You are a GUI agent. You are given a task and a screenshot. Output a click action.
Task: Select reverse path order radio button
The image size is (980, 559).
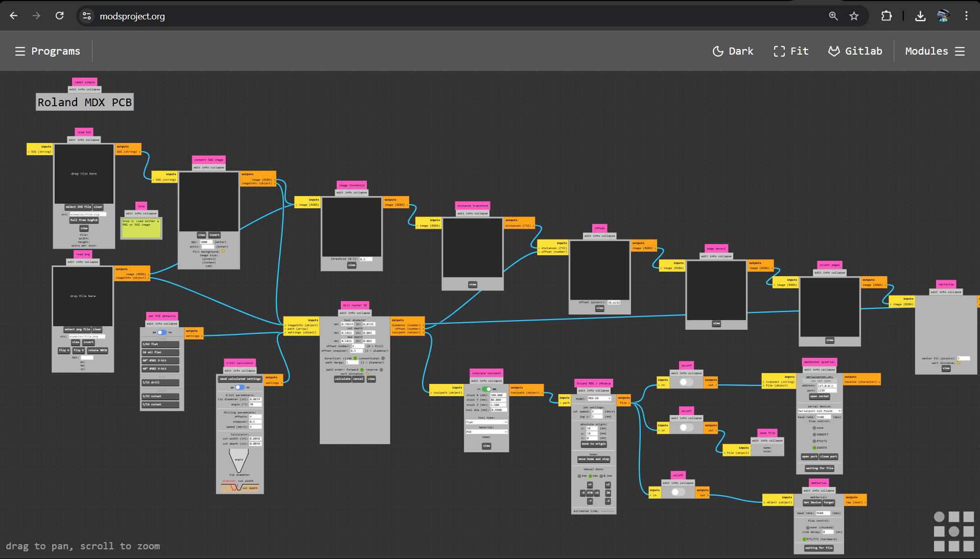381,370
